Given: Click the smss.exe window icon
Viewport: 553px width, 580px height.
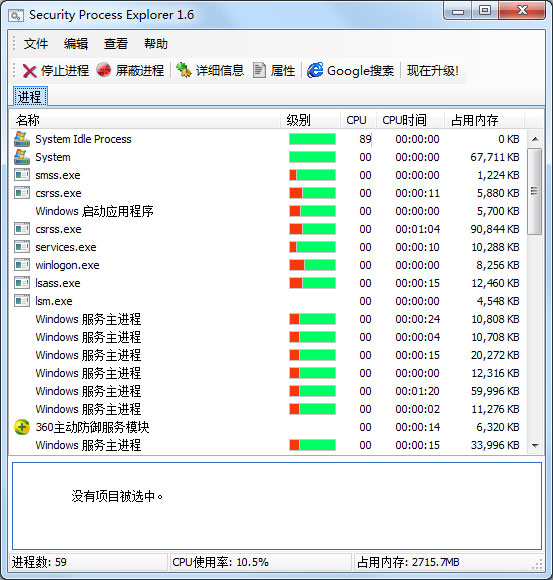Looking at the screenshot, I should coord(22,175).
